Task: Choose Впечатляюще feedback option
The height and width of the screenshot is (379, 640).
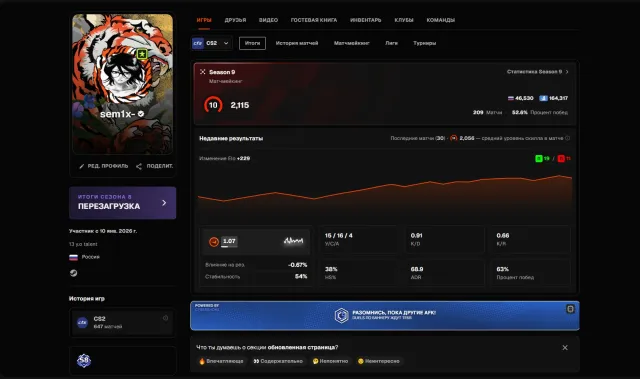Action: point(221,361)
